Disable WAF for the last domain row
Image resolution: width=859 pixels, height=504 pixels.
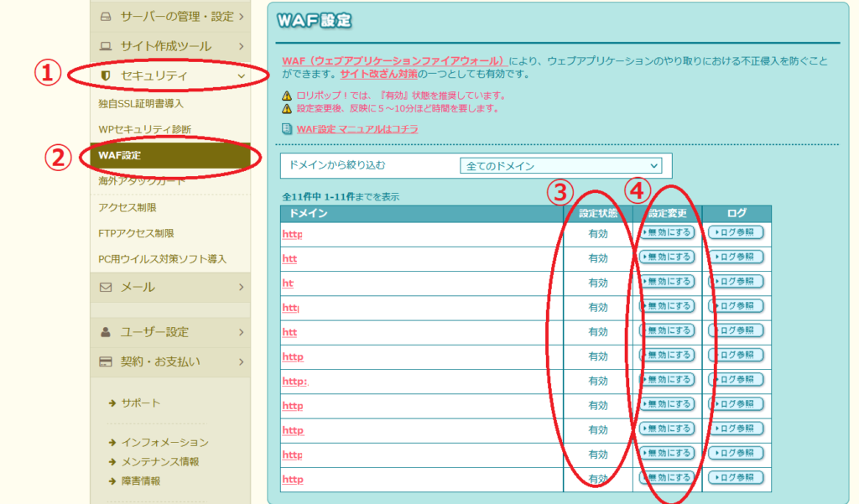[x=667, y=478]
